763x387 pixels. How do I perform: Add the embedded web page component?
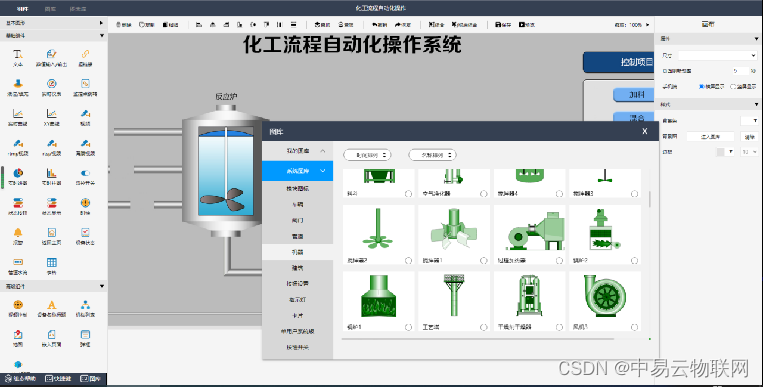click(x=51, y=338)
